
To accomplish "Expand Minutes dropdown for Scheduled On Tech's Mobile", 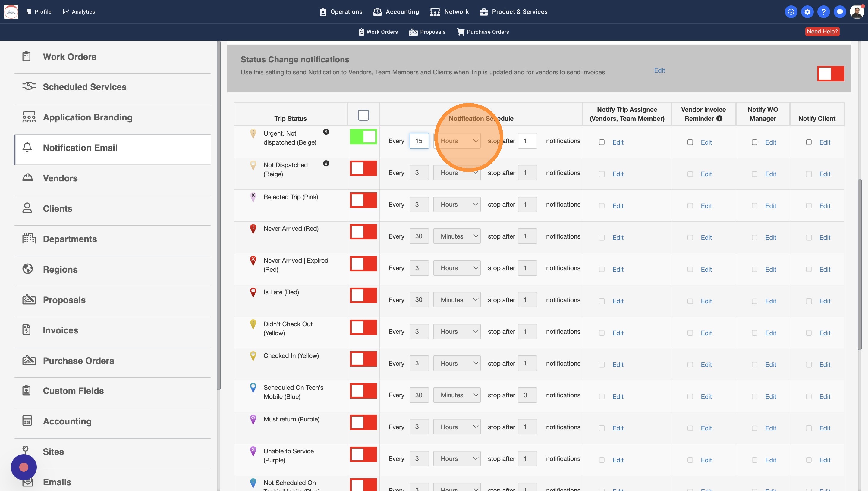I will click(457, 395).
